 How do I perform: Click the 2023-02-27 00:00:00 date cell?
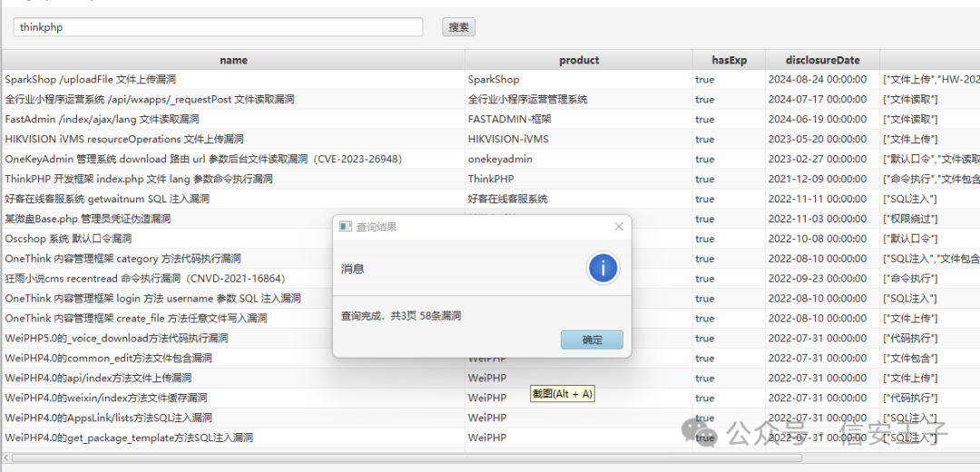(x=822, y=160)
